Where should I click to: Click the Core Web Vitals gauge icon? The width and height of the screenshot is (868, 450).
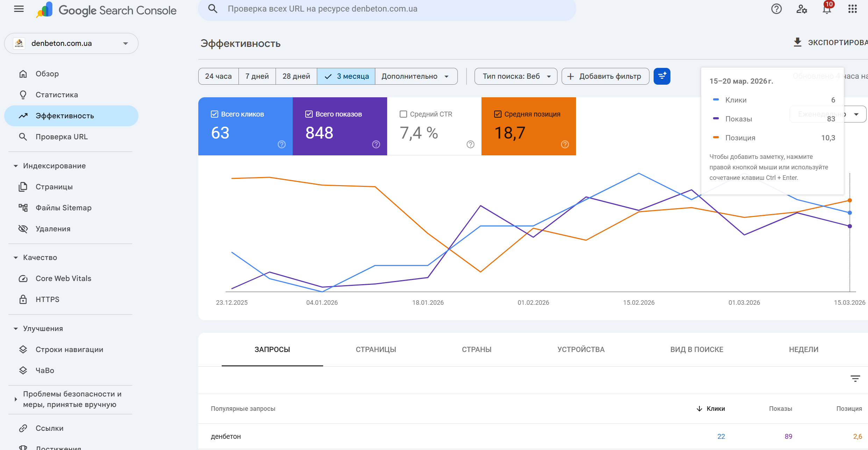point(23,279)
